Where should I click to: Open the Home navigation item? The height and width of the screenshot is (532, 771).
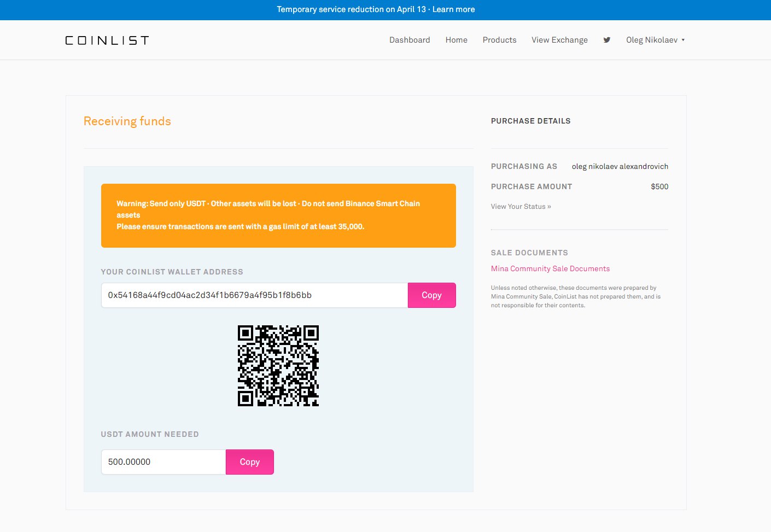click(456, 40)
